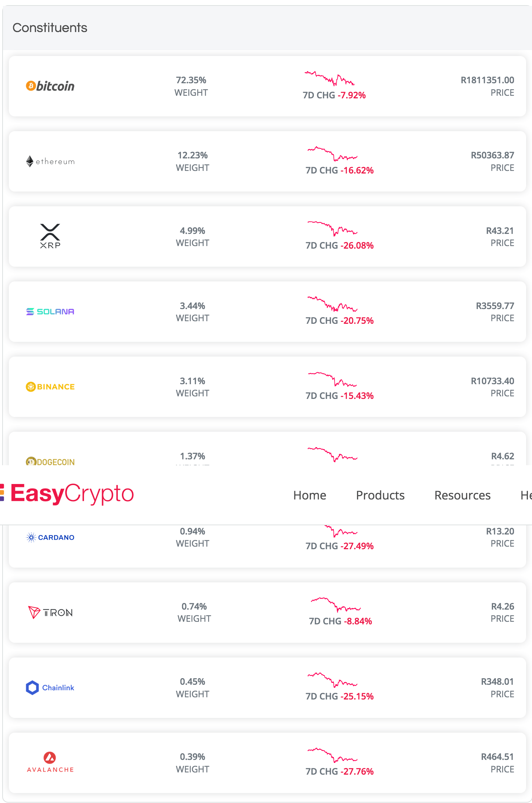Image resolution: width=532 pixels, height=803 pixels.
Task: Open the Resources navigation item
Action: (462, 495)
